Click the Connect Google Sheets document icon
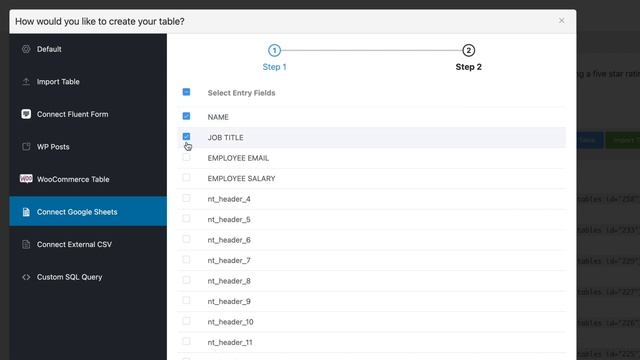Viewport: 640px width, 360px height. tap(26, 212)
